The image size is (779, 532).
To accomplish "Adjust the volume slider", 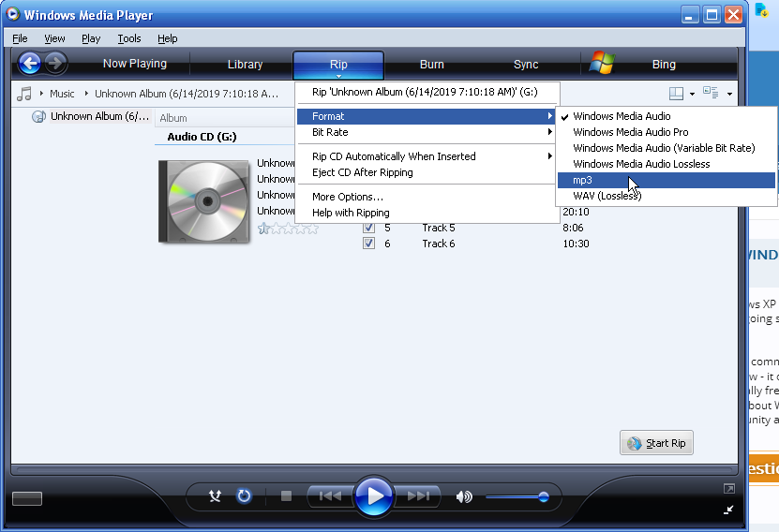I will (x=517, y=496).
